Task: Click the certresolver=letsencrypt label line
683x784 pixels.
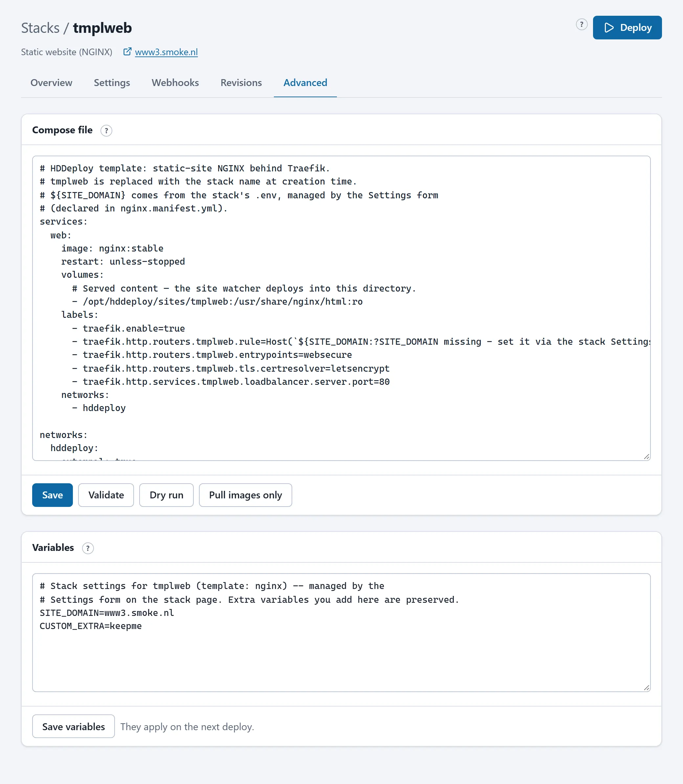Action: pos(231,369)
